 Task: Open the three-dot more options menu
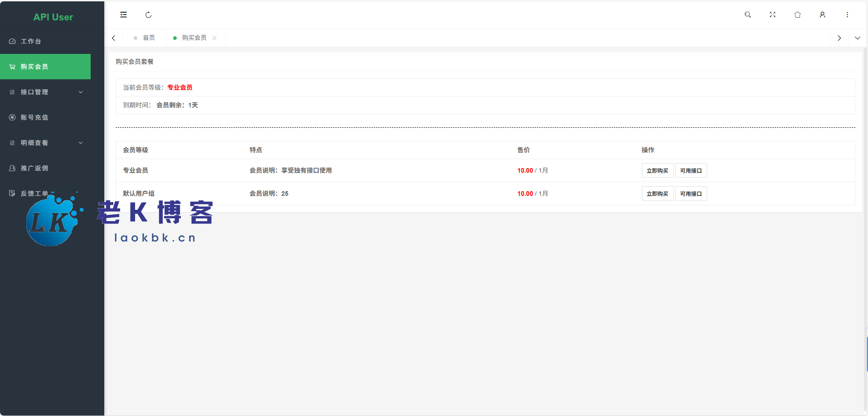pos(847,15)
